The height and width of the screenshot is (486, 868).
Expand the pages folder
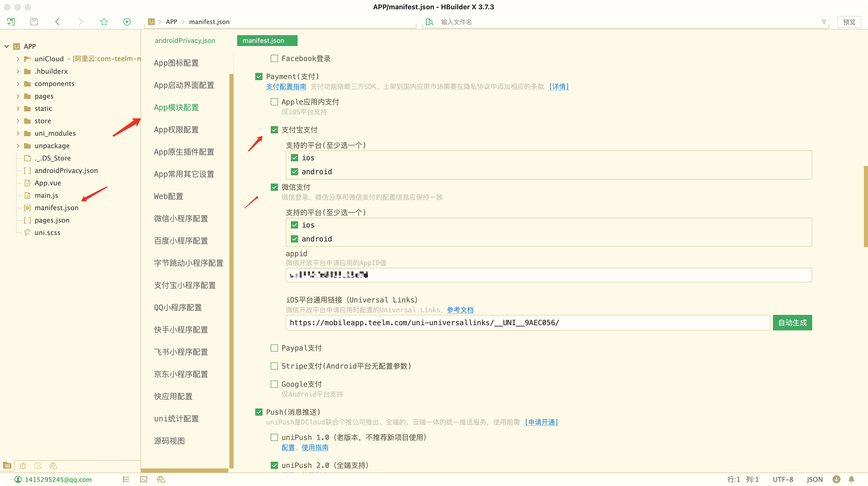(x=18, y=96)
